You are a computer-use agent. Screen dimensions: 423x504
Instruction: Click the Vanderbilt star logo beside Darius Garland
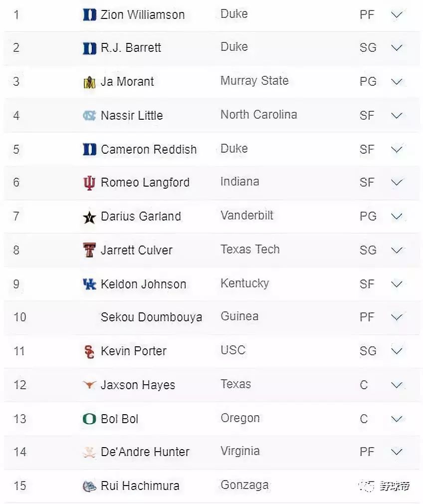[x=89, y=217]
